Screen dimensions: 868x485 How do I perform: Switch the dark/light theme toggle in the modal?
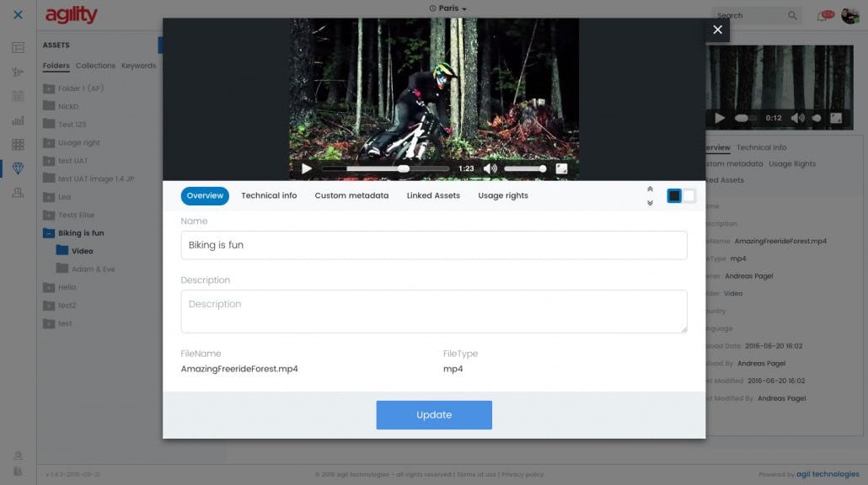pyautogui.click(x=680, y=195)
